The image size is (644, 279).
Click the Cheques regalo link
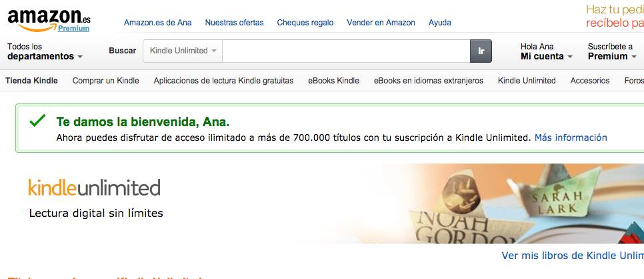coord(305,23)
